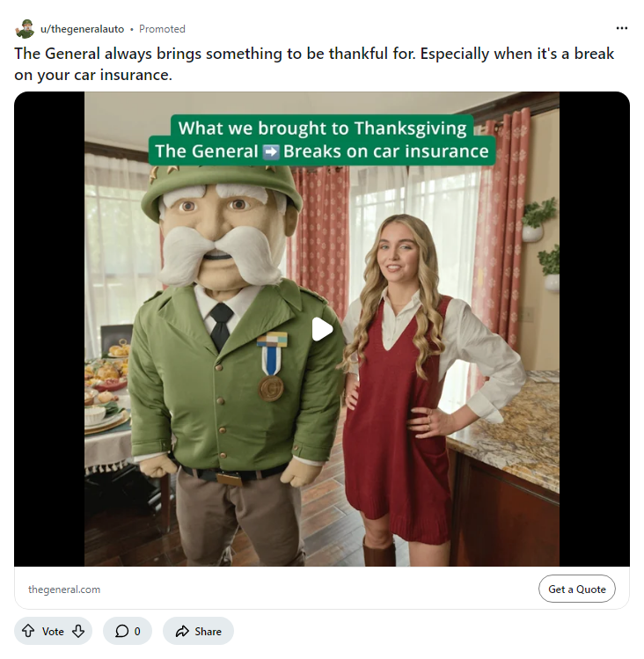Upvote the General car insurance post
Image resolution: width=644 pixels, height=659 pixels.
pos(28,631)
